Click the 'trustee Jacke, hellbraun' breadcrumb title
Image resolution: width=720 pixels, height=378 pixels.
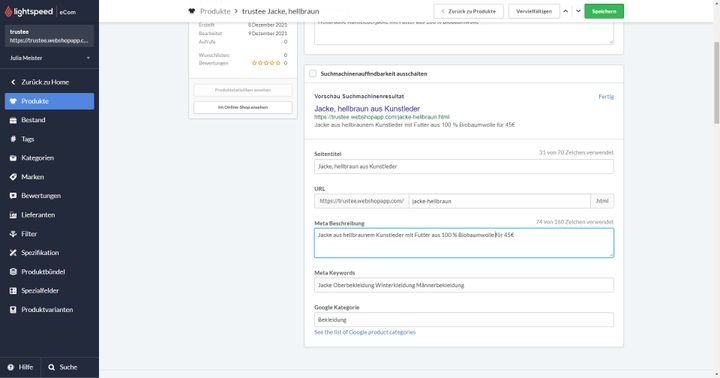(x=281, y=11)
